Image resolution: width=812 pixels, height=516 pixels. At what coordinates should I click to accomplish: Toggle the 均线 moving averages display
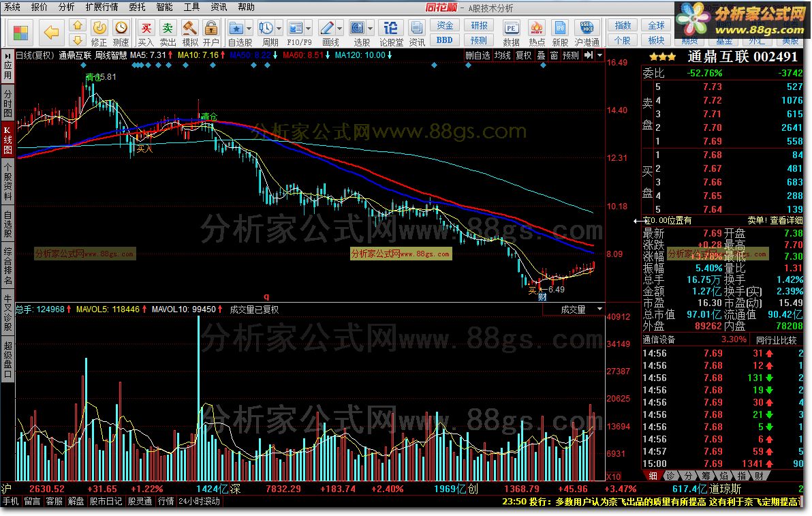(502, 55)
